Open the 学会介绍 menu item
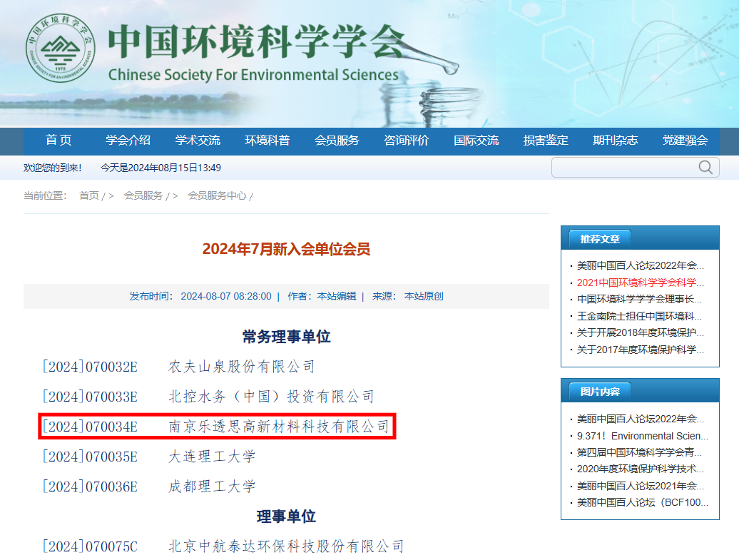The width and height of the screenshot is (739, 560). [128, 140]
